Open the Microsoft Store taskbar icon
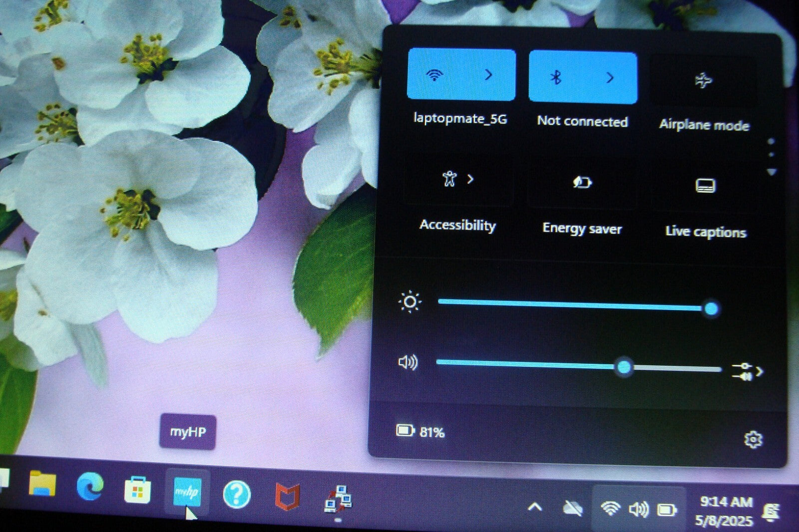The height and width of the screenshot is (532, 799). coord(137,490)
